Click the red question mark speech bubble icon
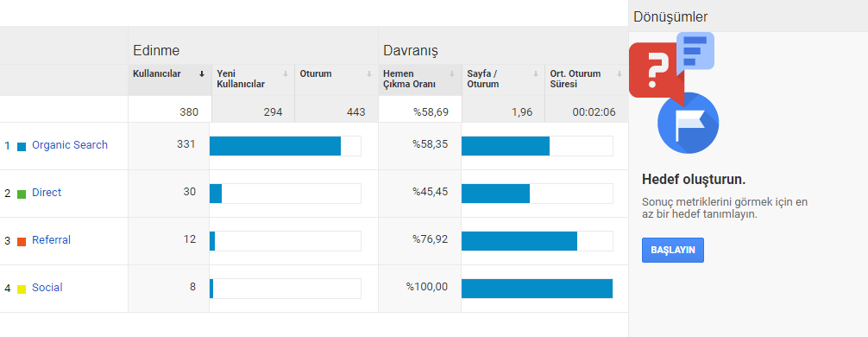 tap(656, 71)
